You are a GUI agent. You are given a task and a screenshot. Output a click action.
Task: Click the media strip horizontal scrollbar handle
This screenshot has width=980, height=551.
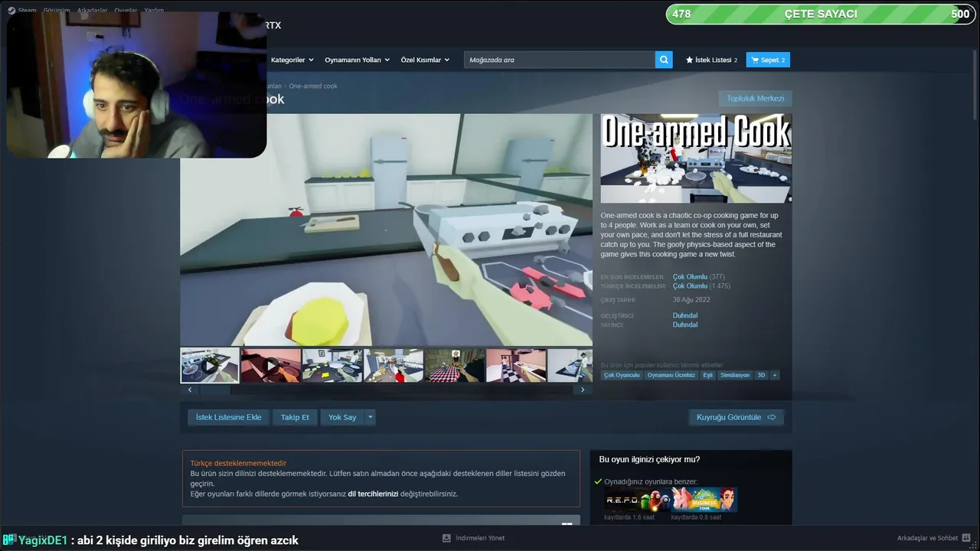215,390
